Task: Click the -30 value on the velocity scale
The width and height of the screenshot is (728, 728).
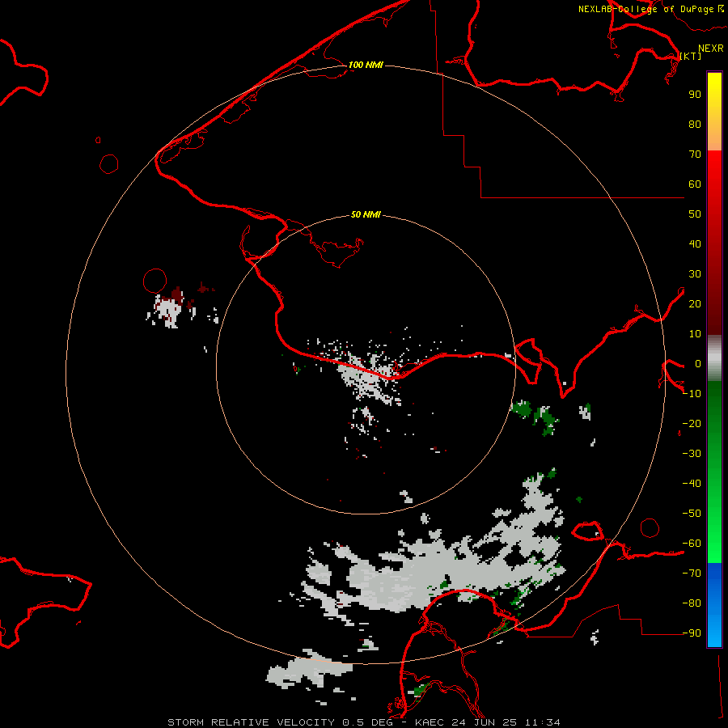Action: click(692, 454)
